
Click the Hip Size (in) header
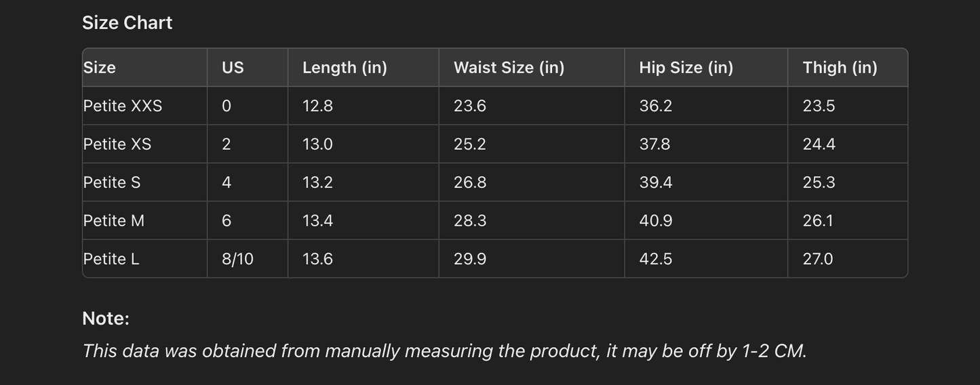pyautogui.click(x=686, y=68)
